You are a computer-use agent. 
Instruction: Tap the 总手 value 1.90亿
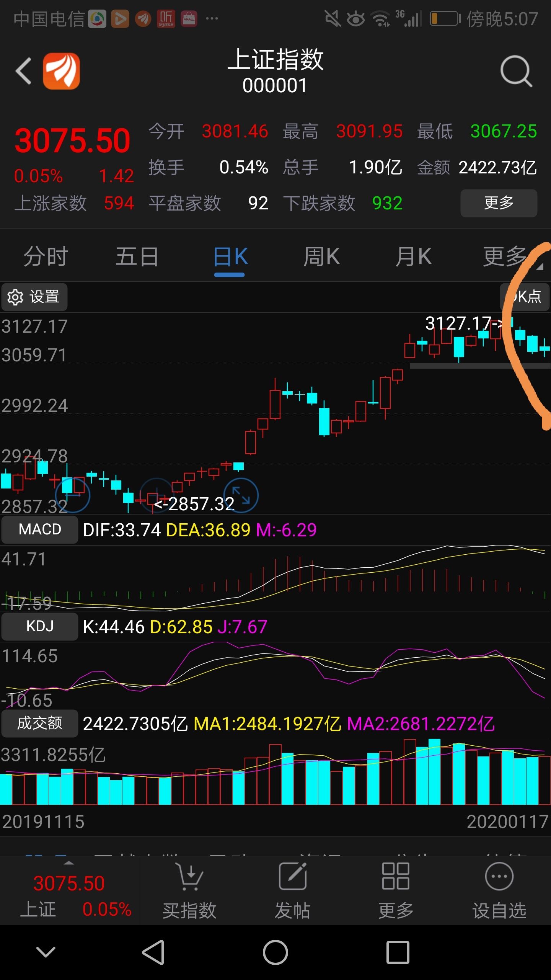[x=375, y=167]
